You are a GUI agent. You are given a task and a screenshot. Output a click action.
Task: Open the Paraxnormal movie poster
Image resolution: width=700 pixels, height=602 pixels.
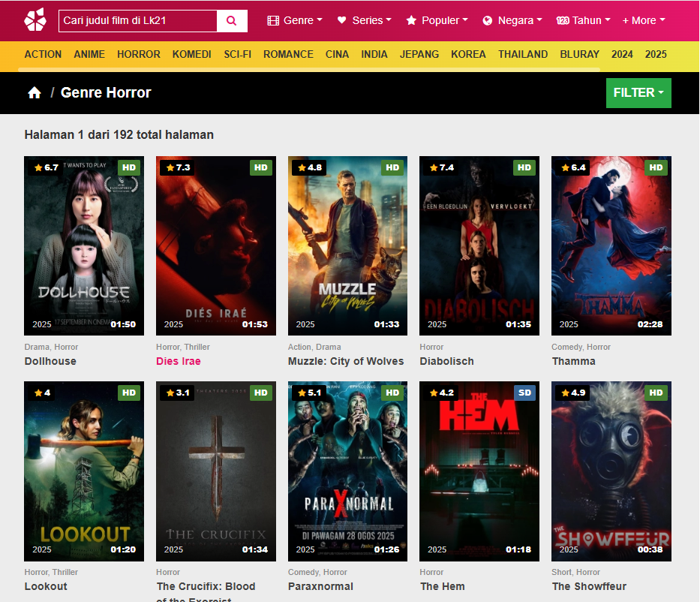coord(348,471)
